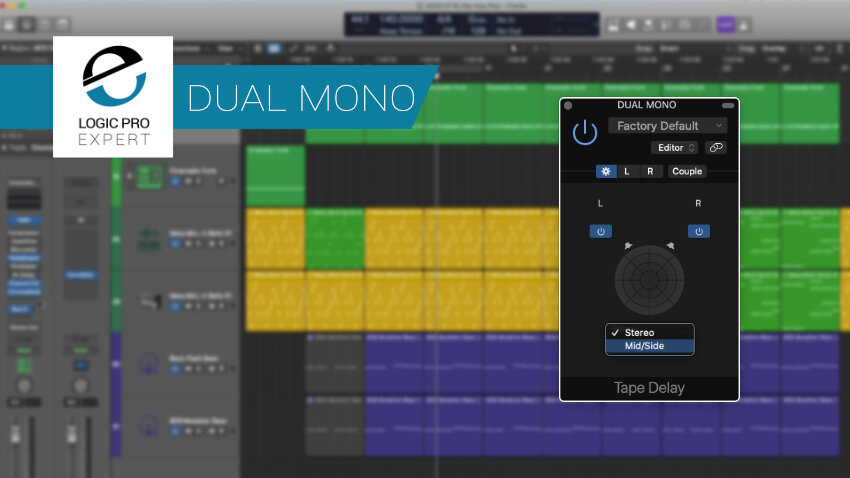This screenshot has width=850, height=478.
Task: Toggle the right channel power button
Action: (699, 231)
